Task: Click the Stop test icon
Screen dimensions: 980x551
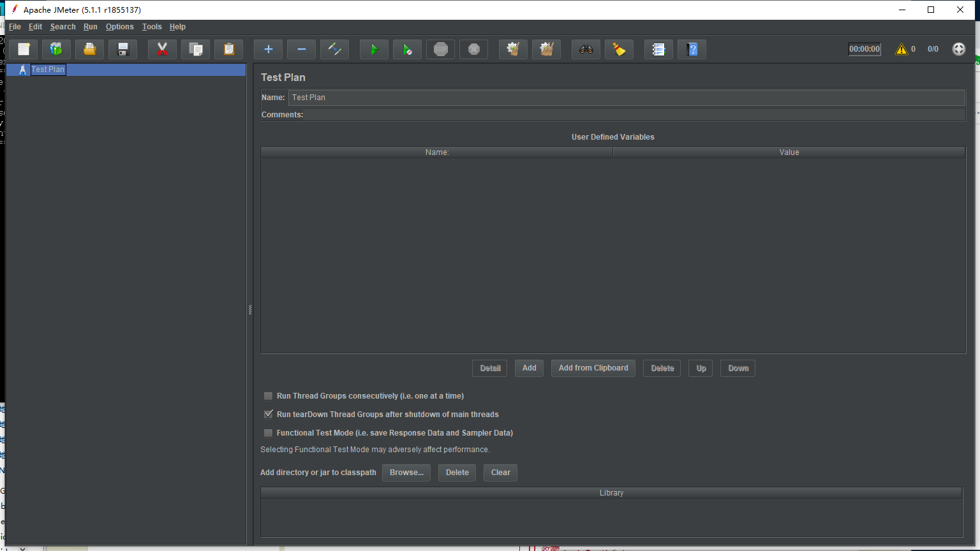Action: 441,49
